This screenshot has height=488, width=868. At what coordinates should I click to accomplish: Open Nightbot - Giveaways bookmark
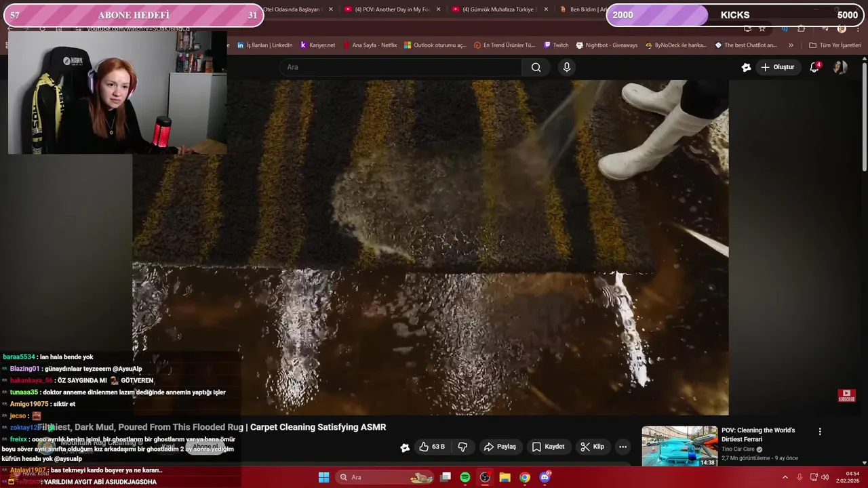(606, 45)
